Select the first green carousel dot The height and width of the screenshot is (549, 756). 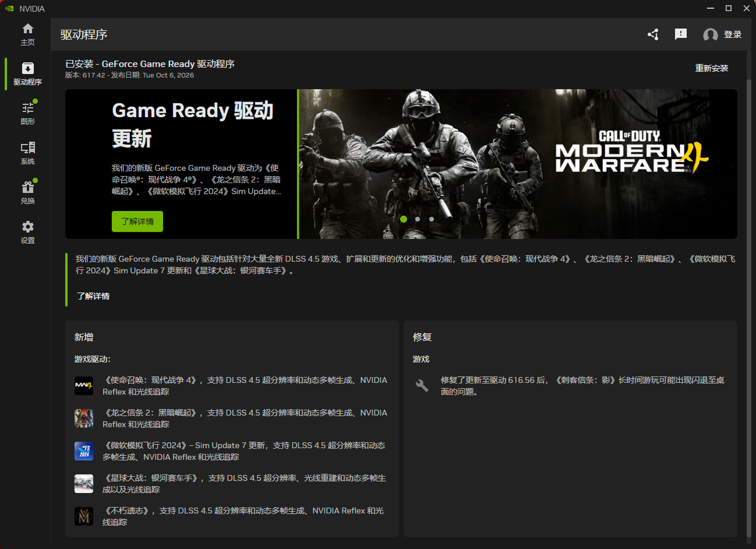click(x=403, y=219)
